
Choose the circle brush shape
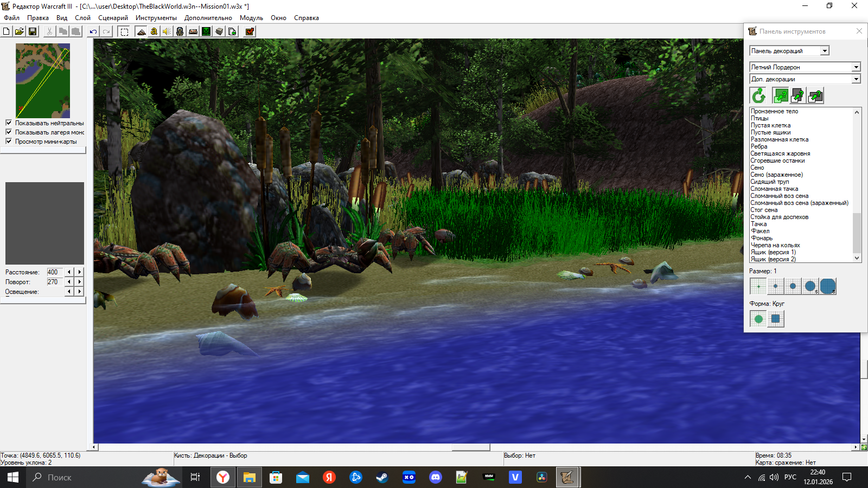(x=758, y=319)
